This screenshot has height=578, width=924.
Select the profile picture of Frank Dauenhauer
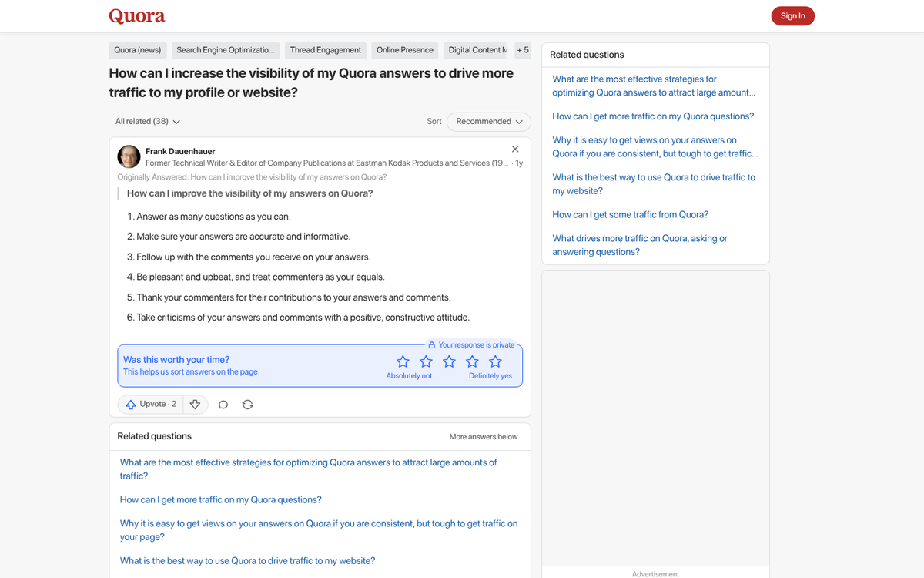coord(129,156)
